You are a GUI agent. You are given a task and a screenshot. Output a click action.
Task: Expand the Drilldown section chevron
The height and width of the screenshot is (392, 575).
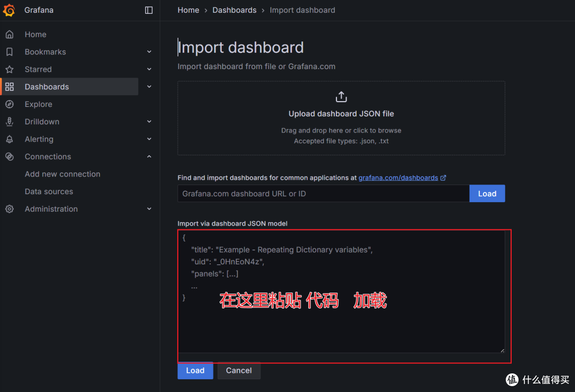(149, 122)
